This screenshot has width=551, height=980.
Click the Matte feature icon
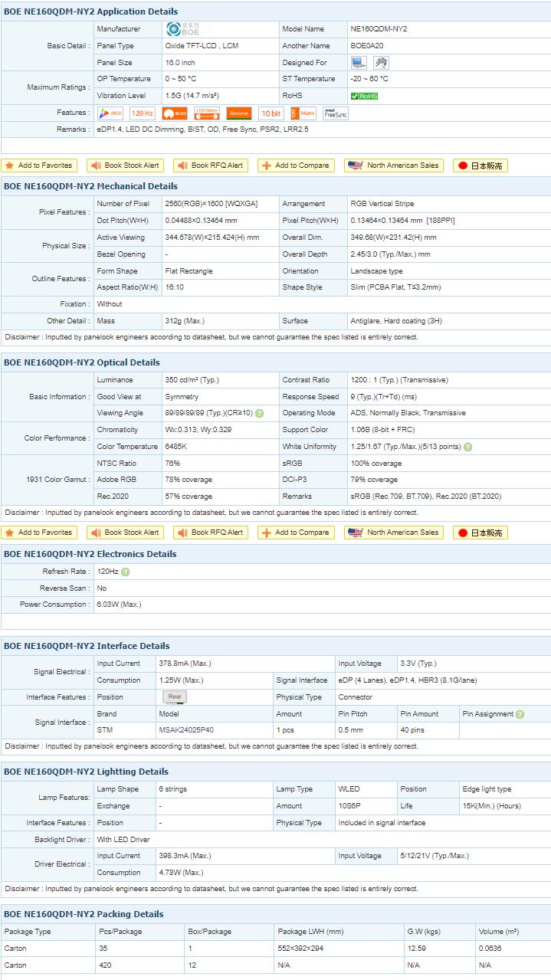point(303,113)
